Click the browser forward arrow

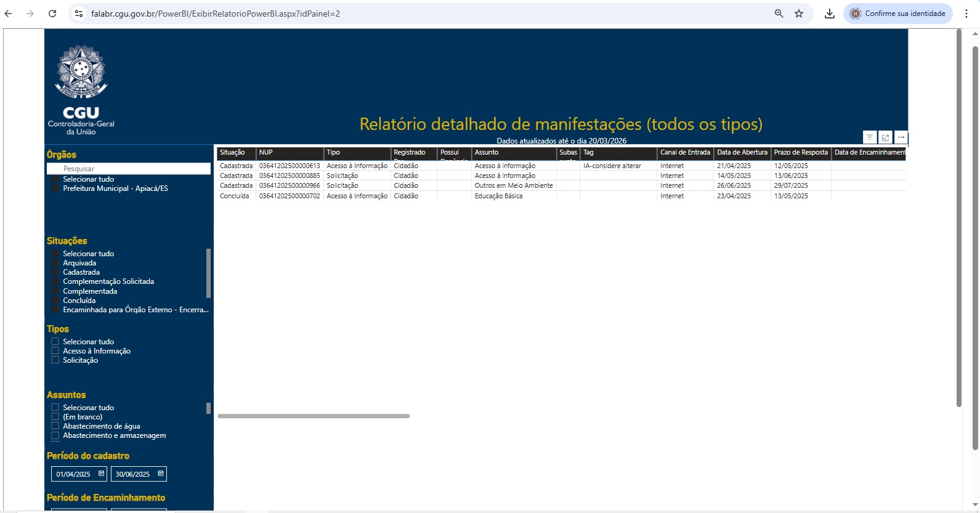pyautogui.click(x=30, y=14)
